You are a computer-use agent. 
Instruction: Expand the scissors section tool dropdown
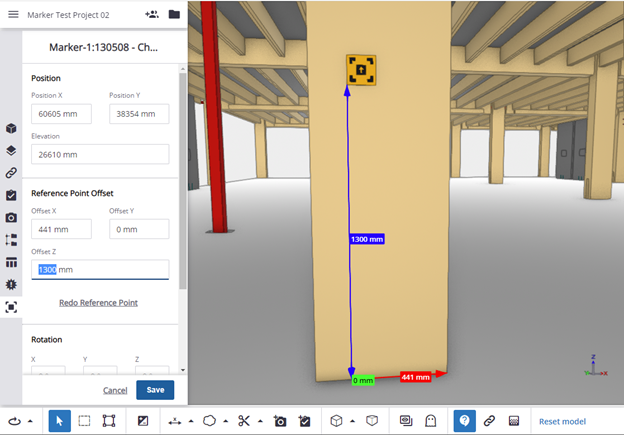tap(260, 422)
